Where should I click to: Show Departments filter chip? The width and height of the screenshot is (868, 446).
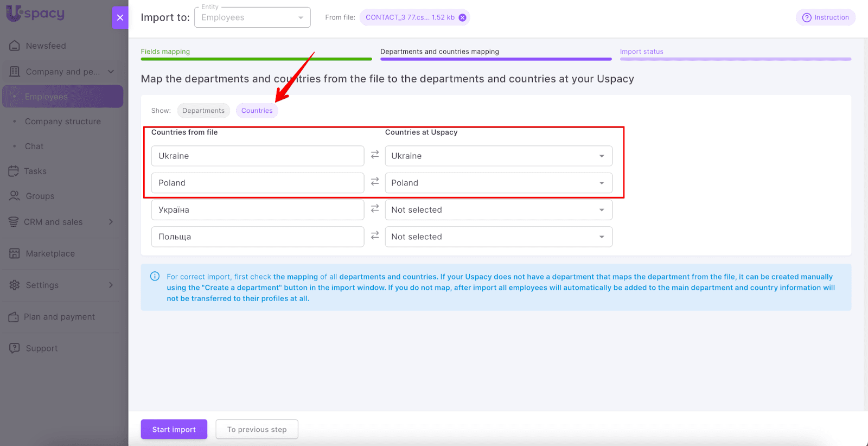click(203, 111)
